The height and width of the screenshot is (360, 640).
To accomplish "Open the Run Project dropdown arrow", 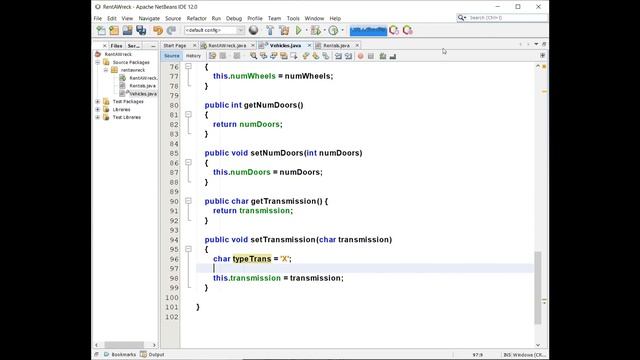I will 306,31.
